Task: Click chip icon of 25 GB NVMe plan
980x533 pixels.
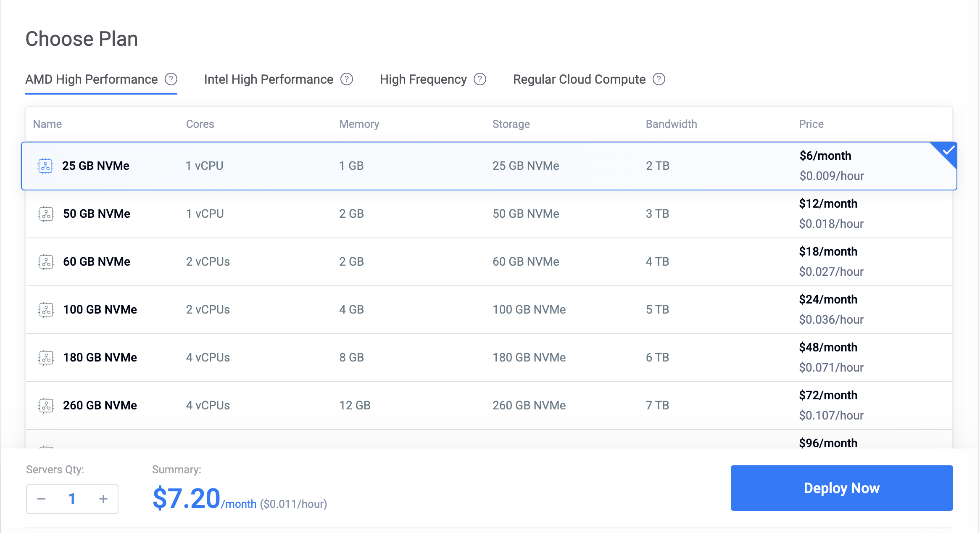Action: (x=45, y=166)
